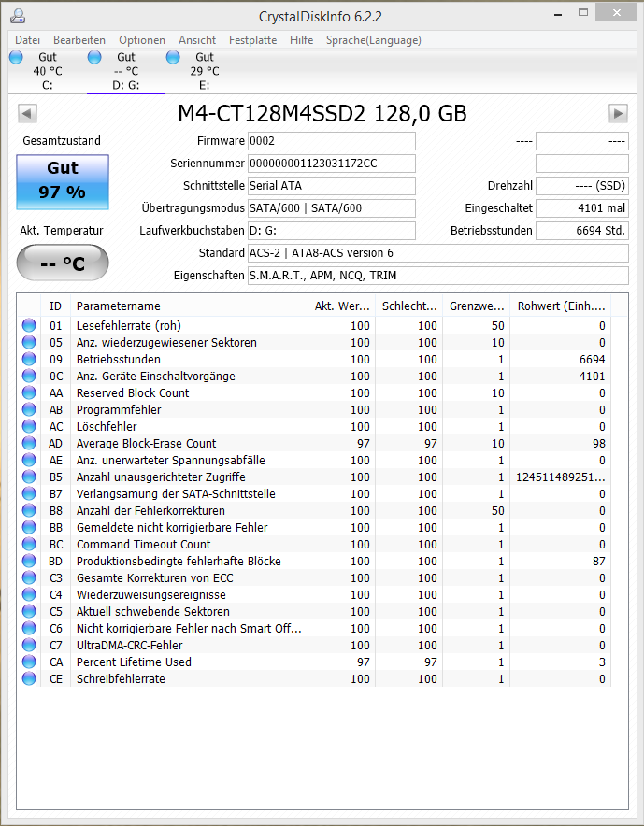This screenshot has height=826, width=644.
Task: Click the Rohwert column header
Action: (x=561, y=306)
